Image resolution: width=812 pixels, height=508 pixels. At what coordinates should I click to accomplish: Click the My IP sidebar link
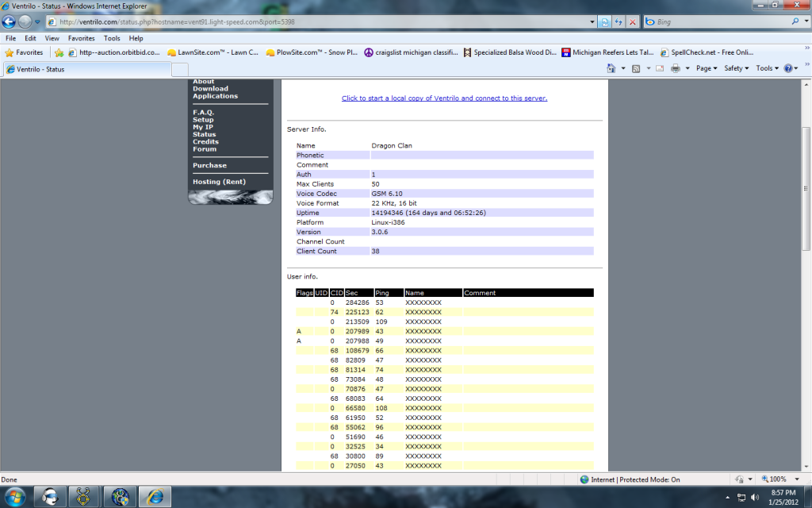point(202,127)
